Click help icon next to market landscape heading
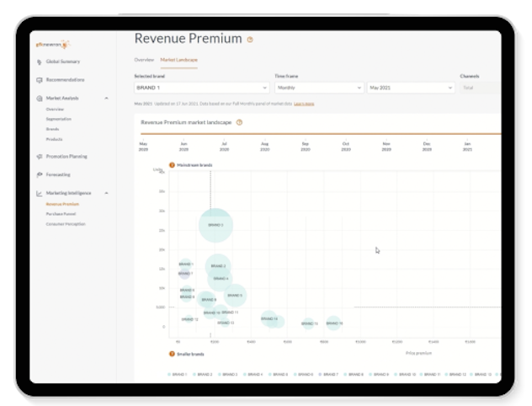Screen dimensions: 532x406 (240, 122)
